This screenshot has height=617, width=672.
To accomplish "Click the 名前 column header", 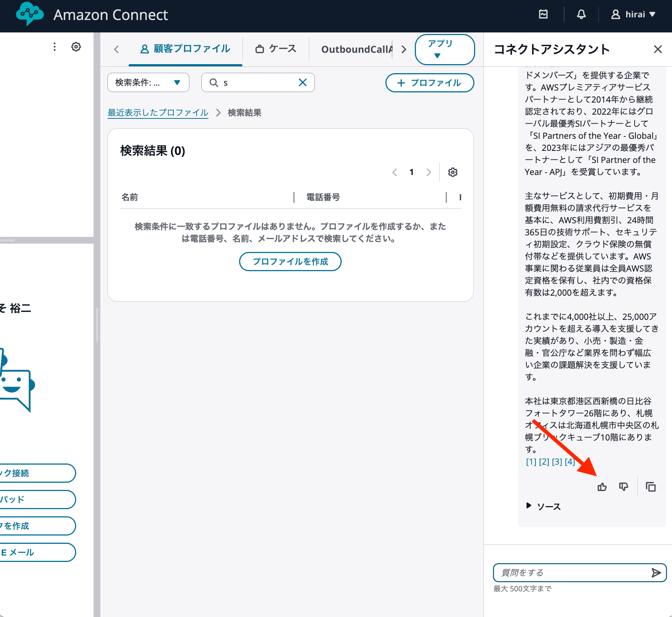I will pos(130,197).
